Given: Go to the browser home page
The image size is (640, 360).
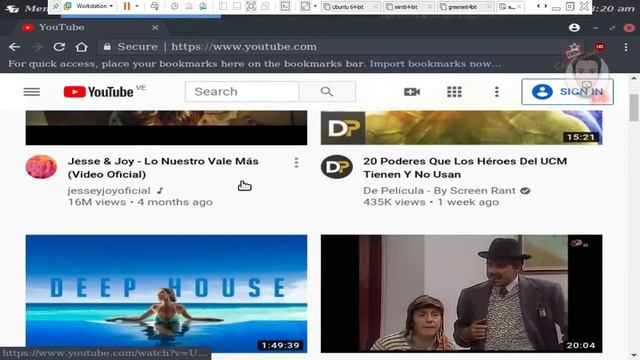Looking at the screenshot, I should (82, 47).
